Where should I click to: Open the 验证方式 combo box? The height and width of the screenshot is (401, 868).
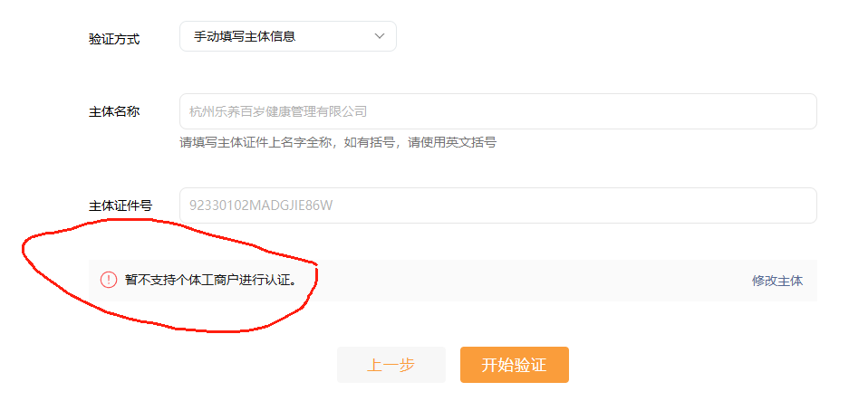288,36
